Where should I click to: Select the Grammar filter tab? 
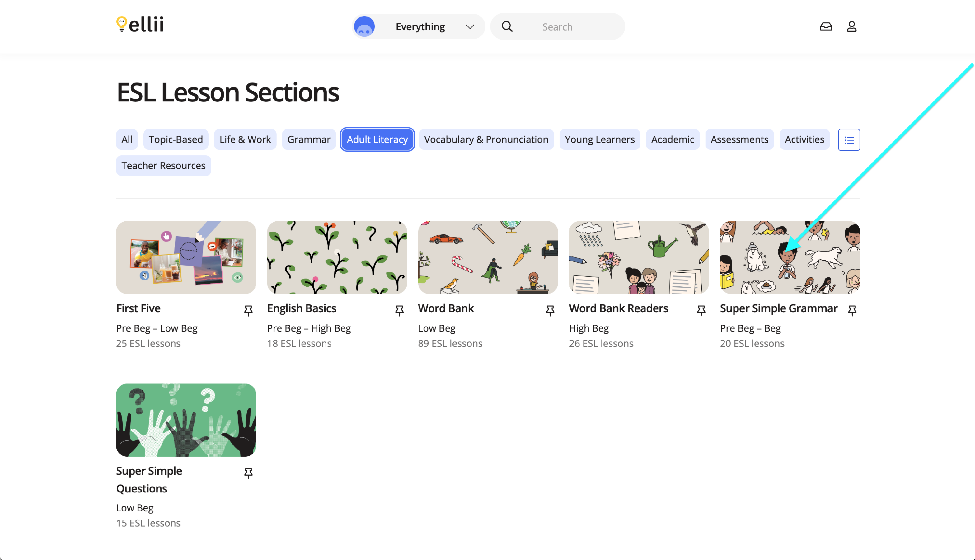(x=309, y=140)
